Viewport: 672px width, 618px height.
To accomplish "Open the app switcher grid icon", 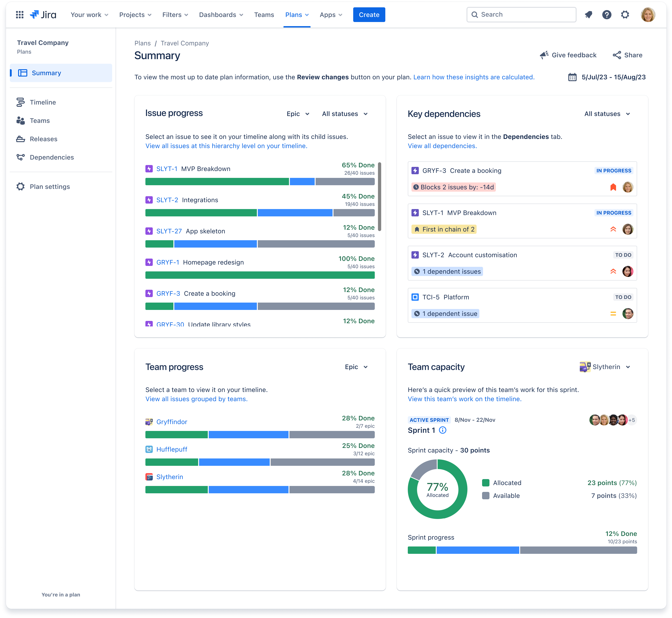I will [x=20, y=14].
